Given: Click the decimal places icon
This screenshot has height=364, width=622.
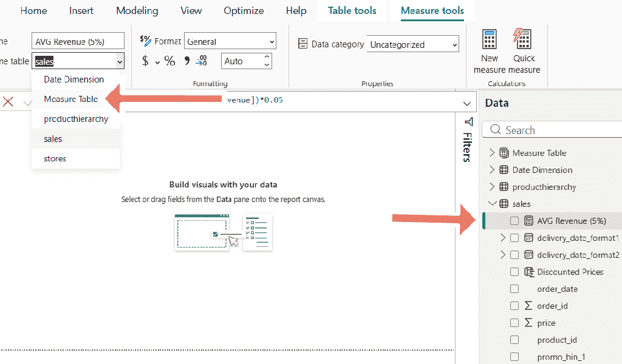Looking at the screenshot, I should pos(202,61).
